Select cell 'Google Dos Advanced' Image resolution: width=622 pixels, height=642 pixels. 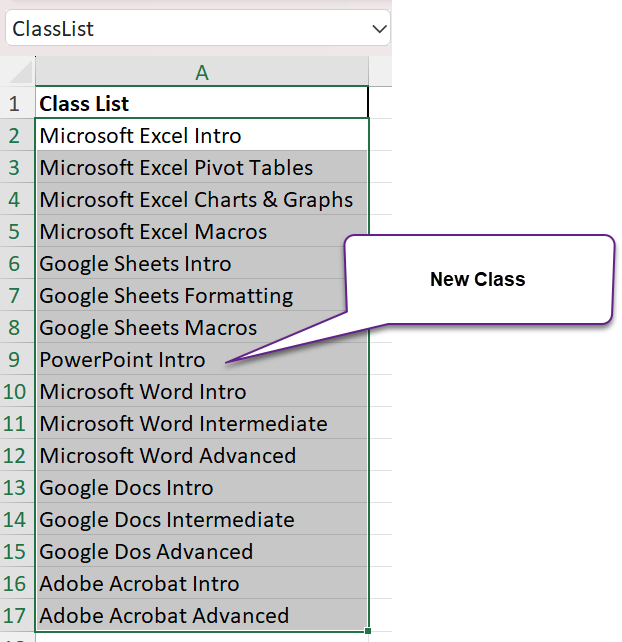(x=201, y=551)
